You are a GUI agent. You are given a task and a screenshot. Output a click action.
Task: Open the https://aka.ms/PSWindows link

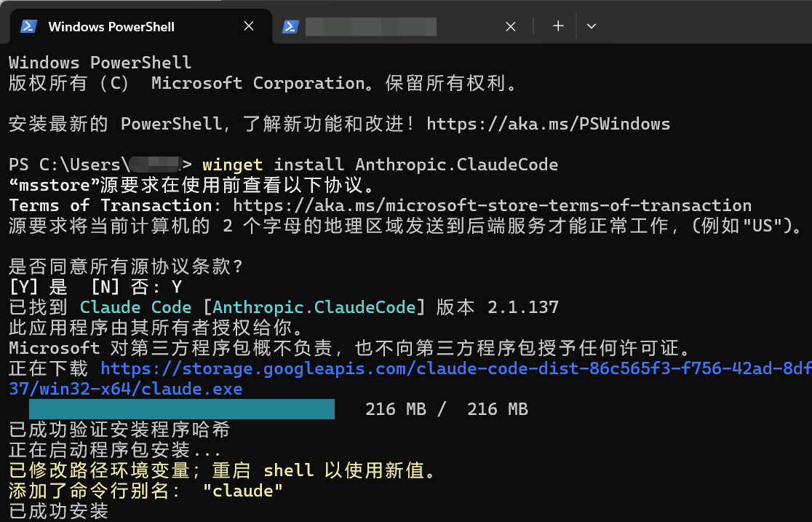click(549, 124)
